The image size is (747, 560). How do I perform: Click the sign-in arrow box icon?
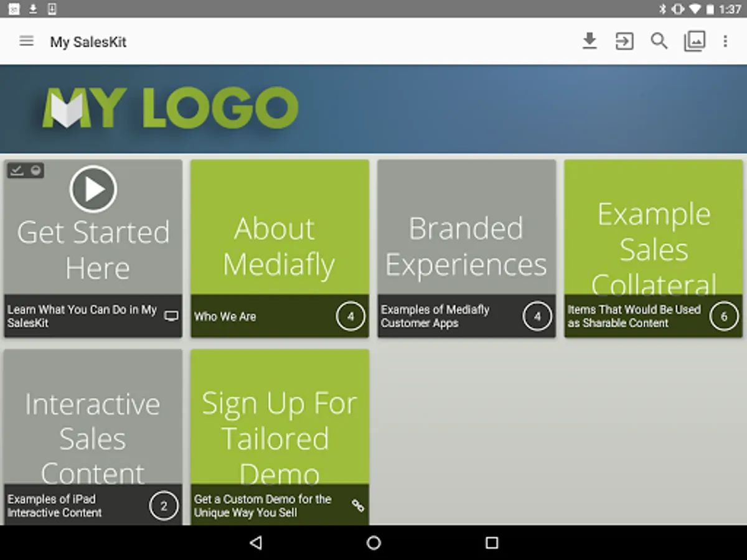pyautogui.click(x=624, y=42)
